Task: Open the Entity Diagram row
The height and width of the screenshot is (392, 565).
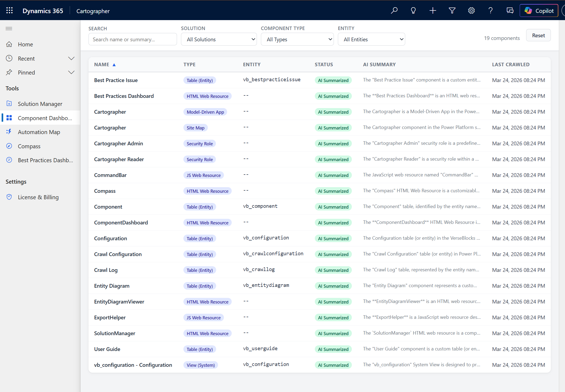Action: point(319,286)
